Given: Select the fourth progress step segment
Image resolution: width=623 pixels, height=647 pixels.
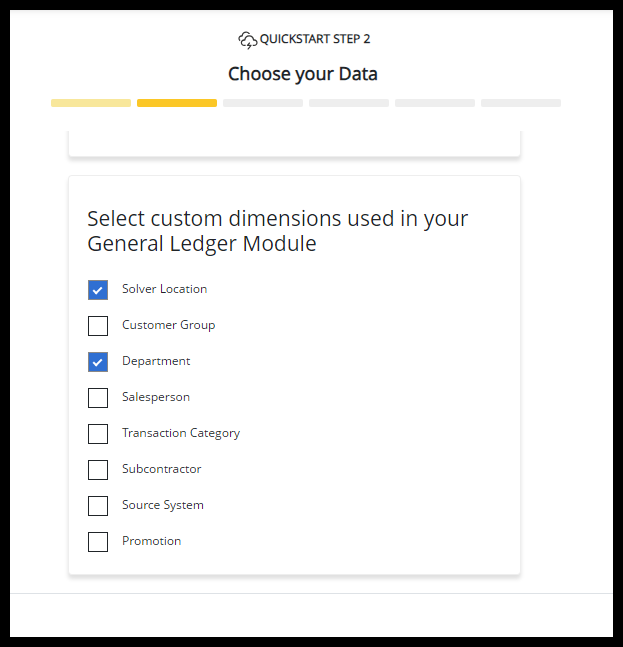Looking at the screenshot, I should click(x=349, y=103).
